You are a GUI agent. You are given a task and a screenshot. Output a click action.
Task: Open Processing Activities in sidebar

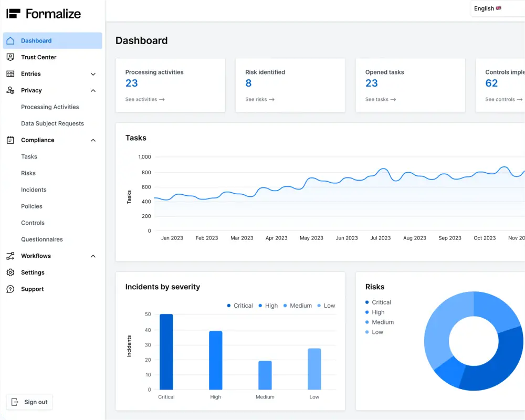50,107
